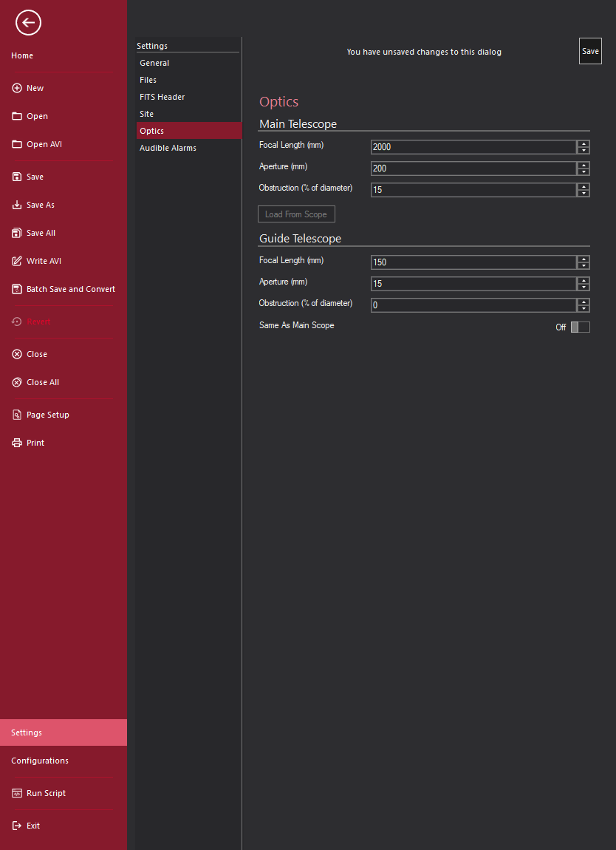Click the Open AVI folder icon
The image size is (616, 850).
17,144
